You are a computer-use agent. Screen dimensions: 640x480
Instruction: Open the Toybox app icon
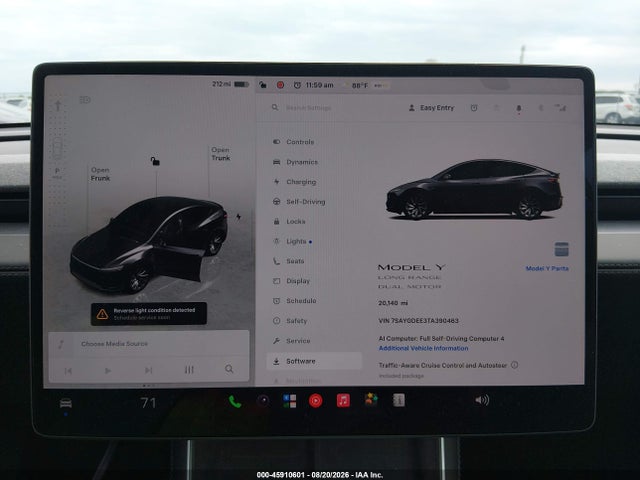click(x=371, y=400)
